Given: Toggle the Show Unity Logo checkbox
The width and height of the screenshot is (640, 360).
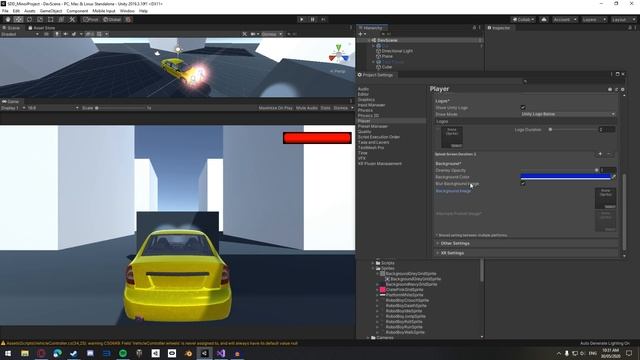Looking at the screenshot, I should [x=523, y=108].
